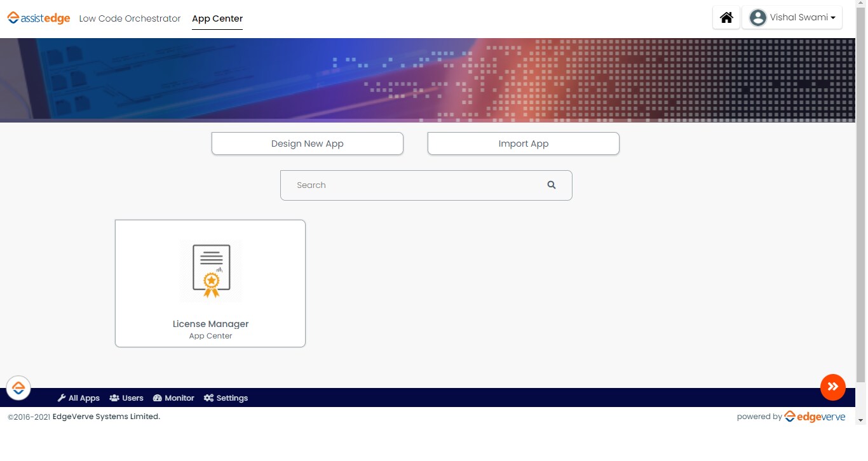Click the Design New App button

point(307,144)
